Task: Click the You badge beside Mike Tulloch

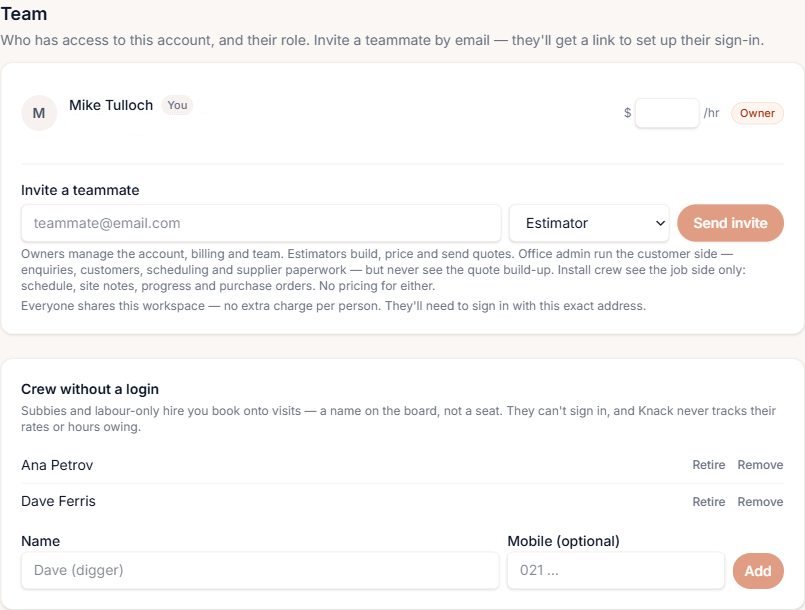Action: pos(177,105)
